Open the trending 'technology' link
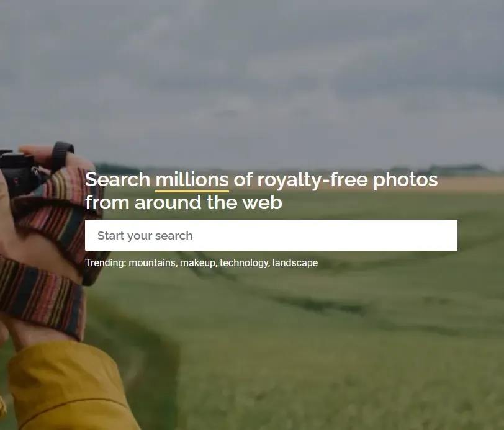504x430 pixels. tap(244, 263)
